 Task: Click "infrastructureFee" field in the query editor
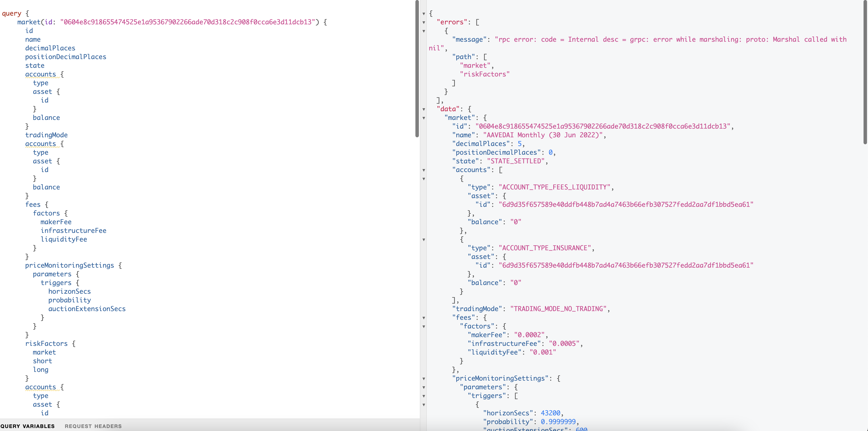tap(73, 231)
